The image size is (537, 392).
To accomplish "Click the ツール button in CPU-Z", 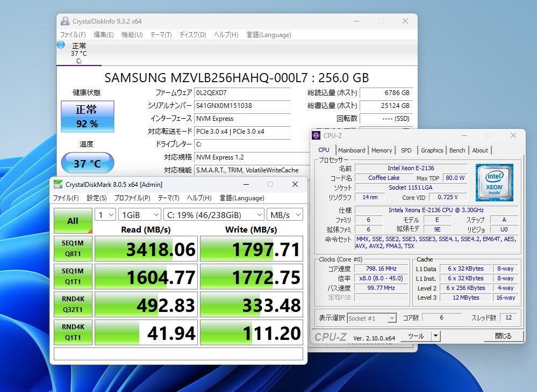I will pos(416,336).
